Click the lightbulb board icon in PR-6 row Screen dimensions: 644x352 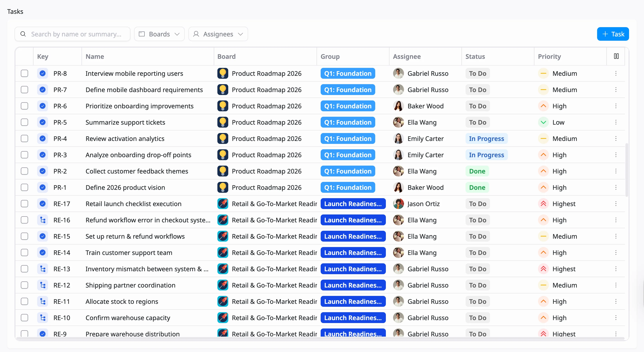(223, 106)
